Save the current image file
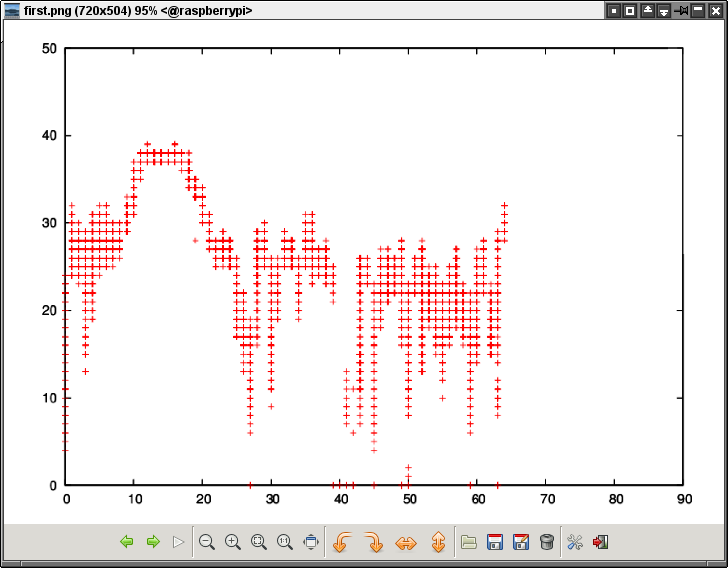The height and width of the screenshot is (568, 728). [494, 542]
